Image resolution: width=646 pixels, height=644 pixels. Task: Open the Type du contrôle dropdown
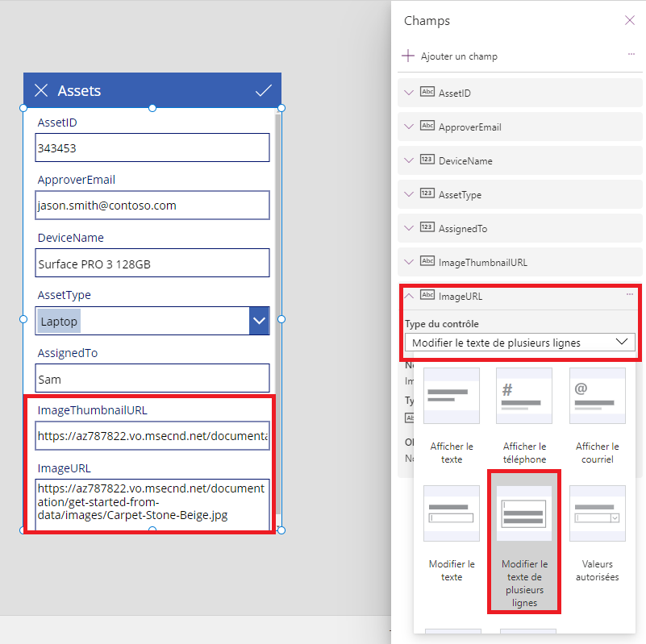520,343
